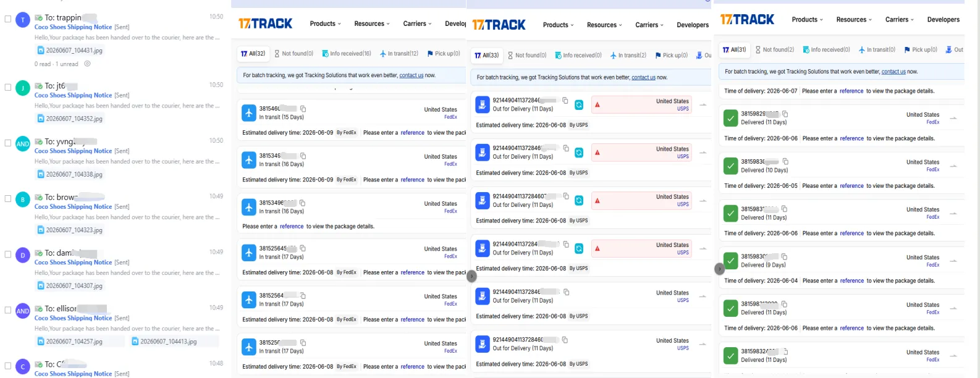980x378 pixels.
Task: Open Carriers dropdown in All(33) panel
Action: (649, 25)
